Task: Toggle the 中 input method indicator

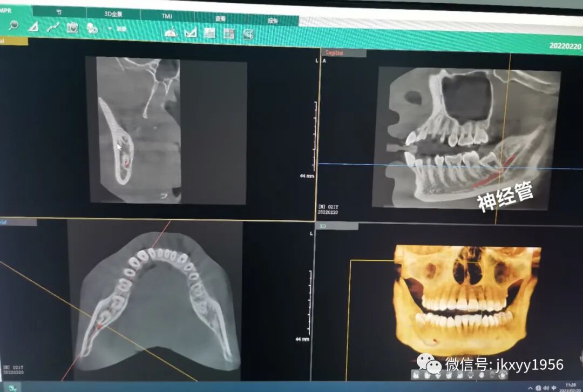Action: (554, 388)
